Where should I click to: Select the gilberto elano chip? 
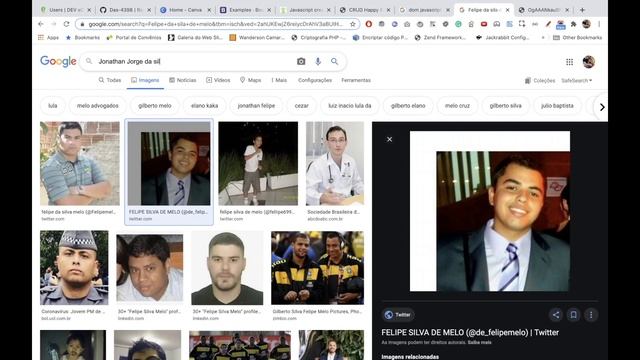tap(408, 106)
